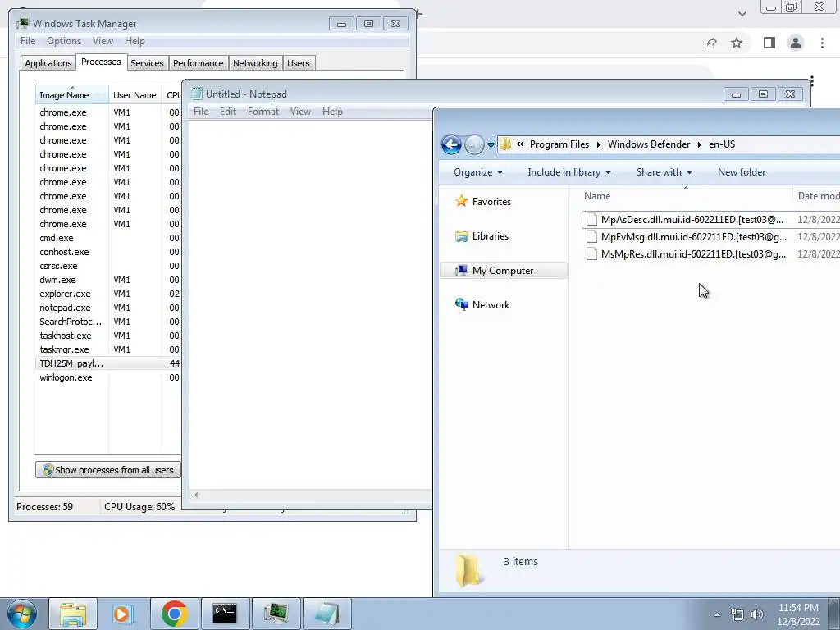
Task: Open Notepad Edit menu
Action: pos(228,112)
